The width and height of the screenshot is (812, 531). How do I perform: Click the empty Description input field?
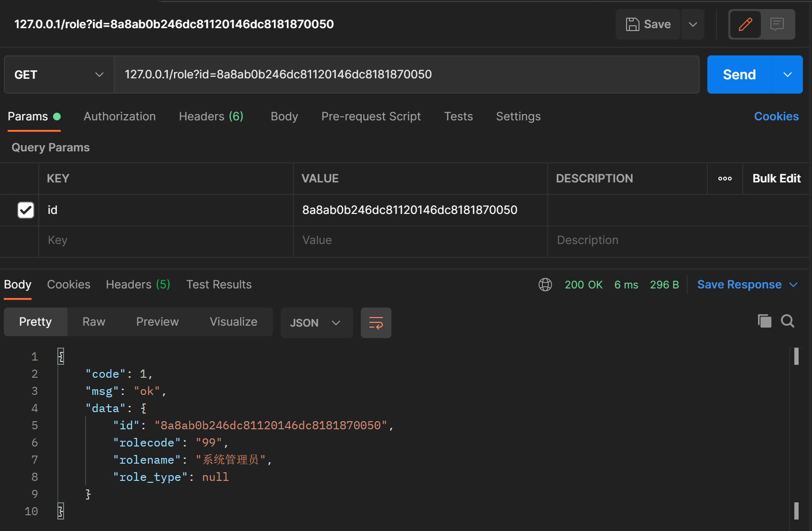tap(679, 240)
